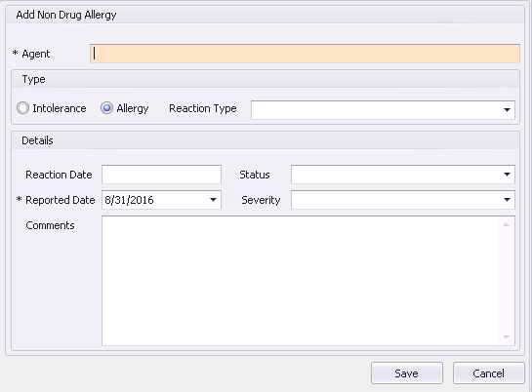Expand the Status dropdown arrow
The image size is (532, 392).
tap(507, 175)
